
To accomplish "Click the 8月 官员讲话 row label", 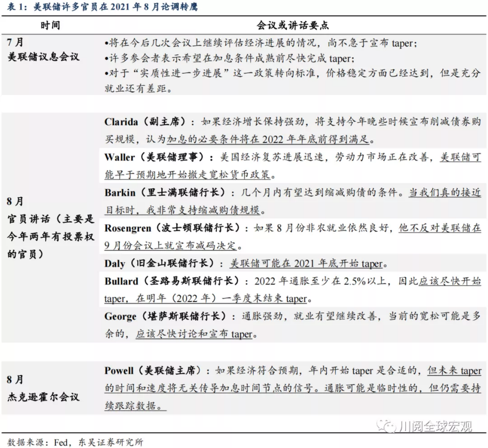I will pyautogui.click(x=50, y=227).
